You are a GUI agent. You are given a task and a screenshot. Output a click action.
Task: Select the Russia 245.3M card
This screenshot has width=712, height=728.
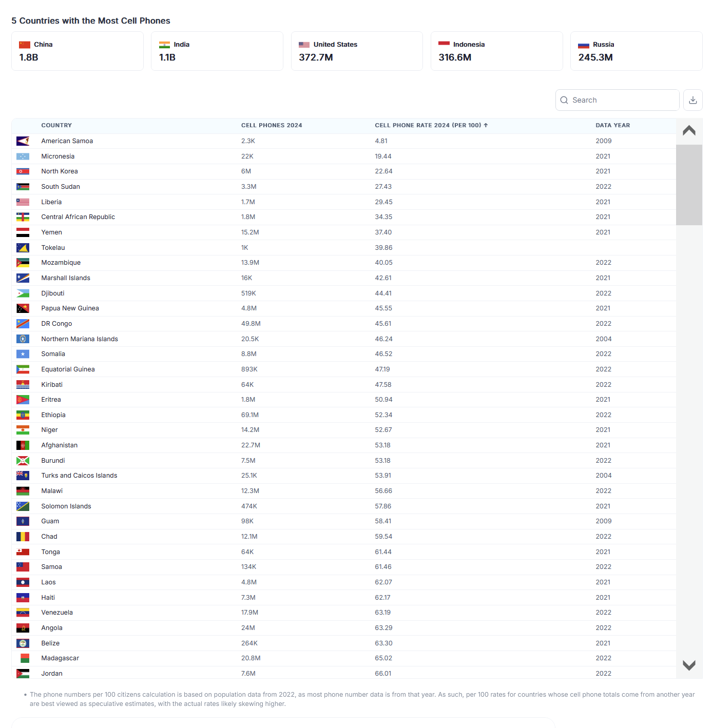(x=636, y=51)
